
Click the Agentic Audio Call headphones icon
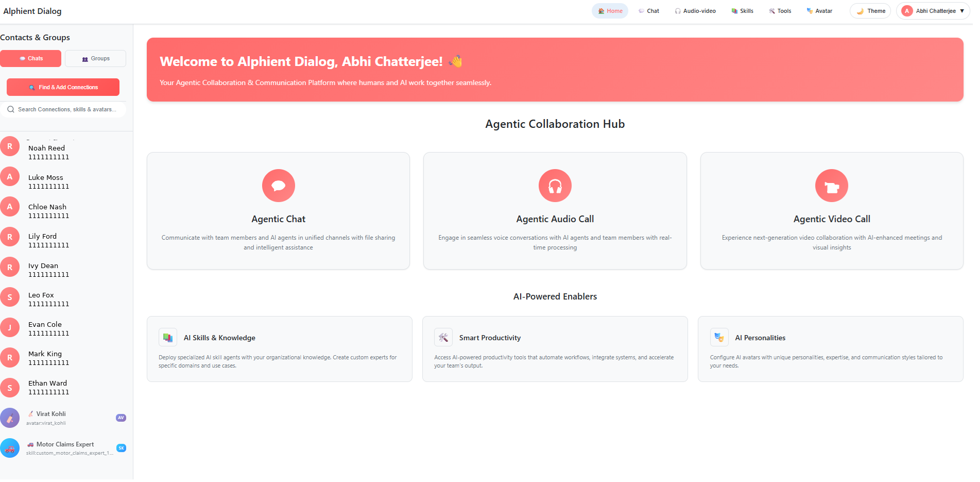(555, 186)
